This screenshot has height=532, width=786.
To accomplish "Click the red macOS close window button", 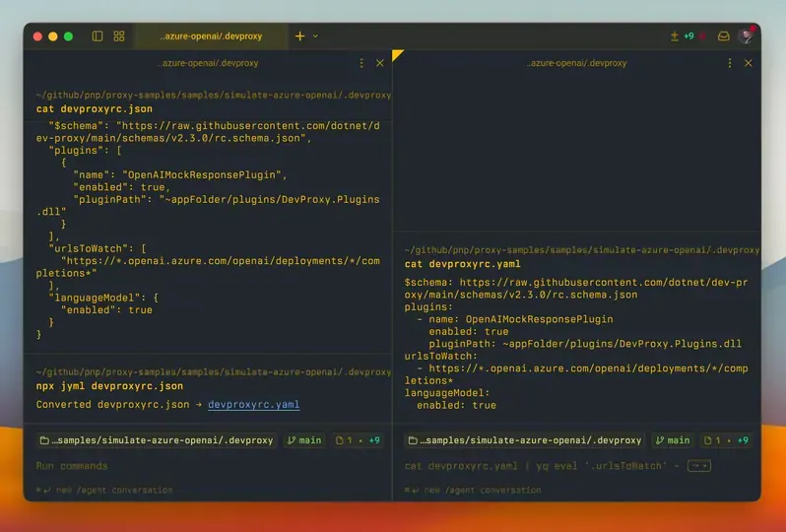I will click(37, 36).
